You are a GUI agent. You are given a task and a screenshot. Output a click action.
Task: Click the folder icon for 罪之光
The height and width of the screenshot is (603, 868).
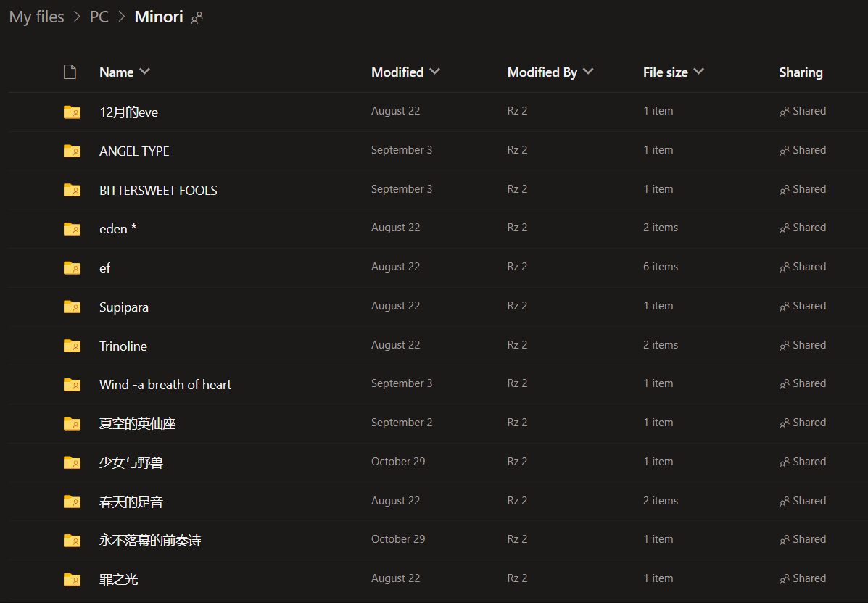(72, 579)
